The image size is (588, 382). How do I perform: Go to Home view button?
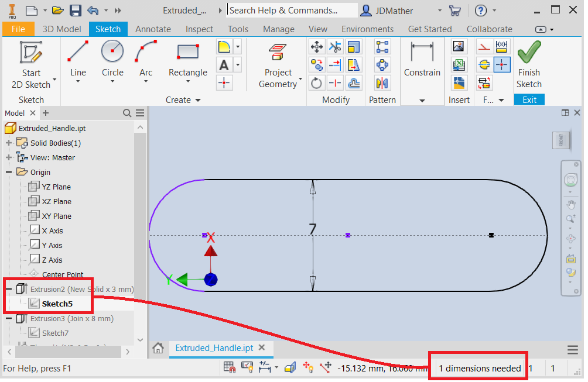click(x=158, y=348)
